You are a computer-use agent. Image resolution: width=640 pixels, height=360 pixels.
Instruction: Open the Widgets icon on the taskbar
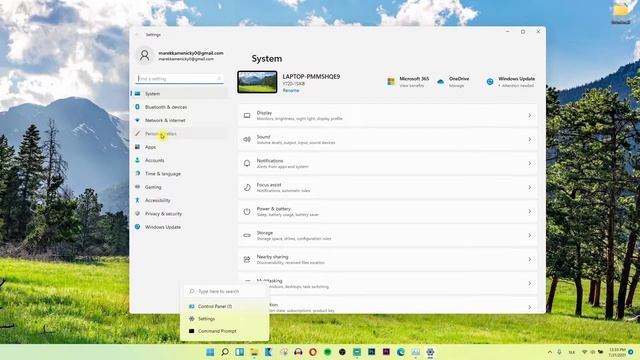pos(240,352)
